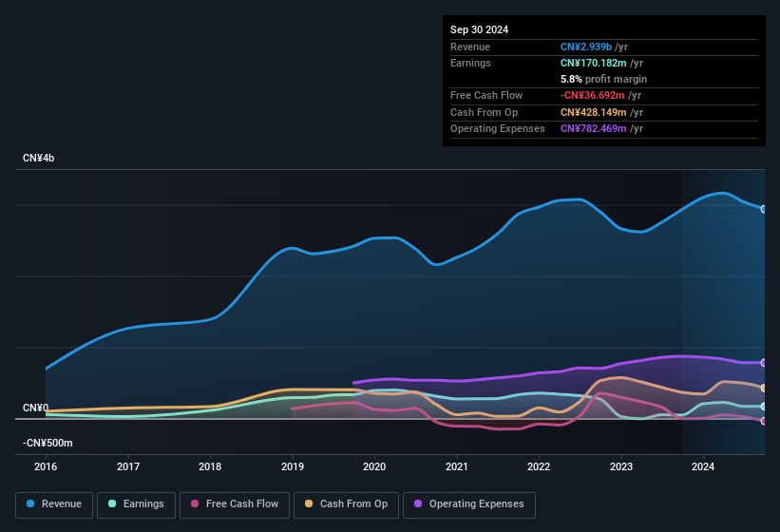Click the teal dot in Earnings legend
780x532 pixels.
pos(112,503)
